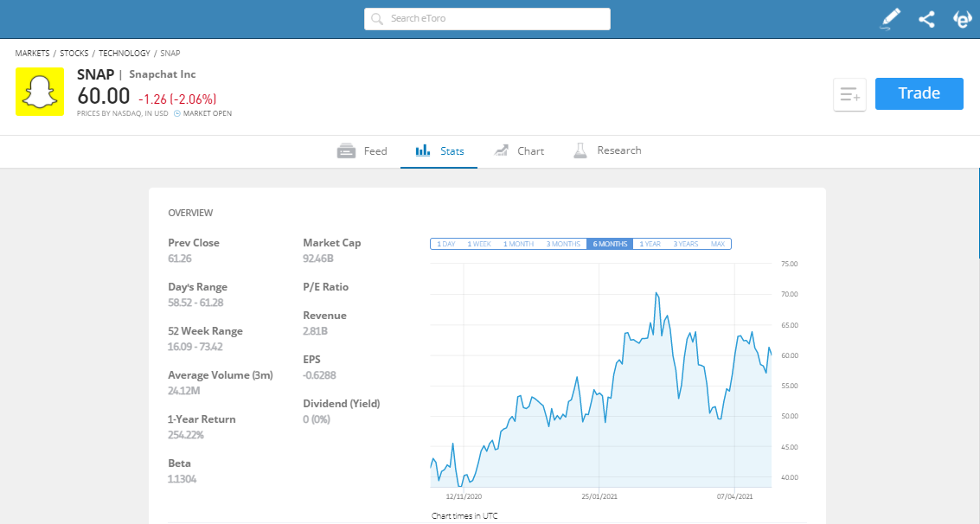Click the pencil write-post icon

(891, 19)
